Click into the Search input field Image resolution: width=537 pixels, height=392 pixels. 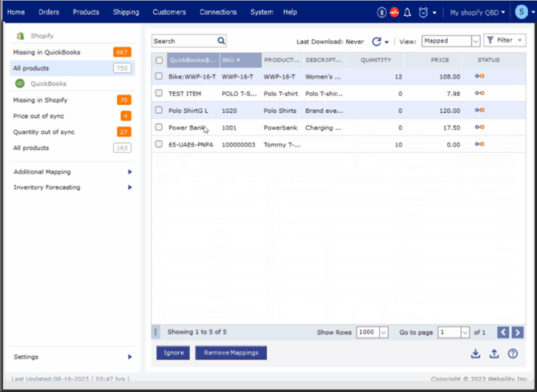tap(183, 41)
